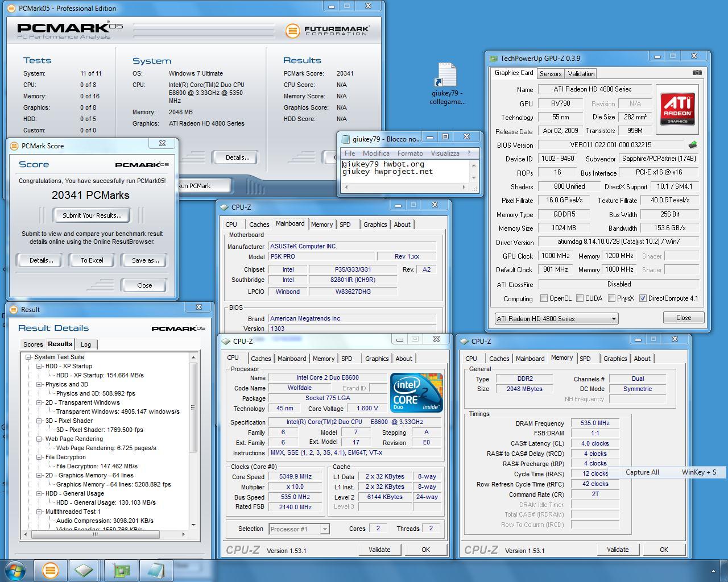The height and width of the screenshot is (582, 728).
Task: Enable the CUDA checkbox
Action: 580,298
